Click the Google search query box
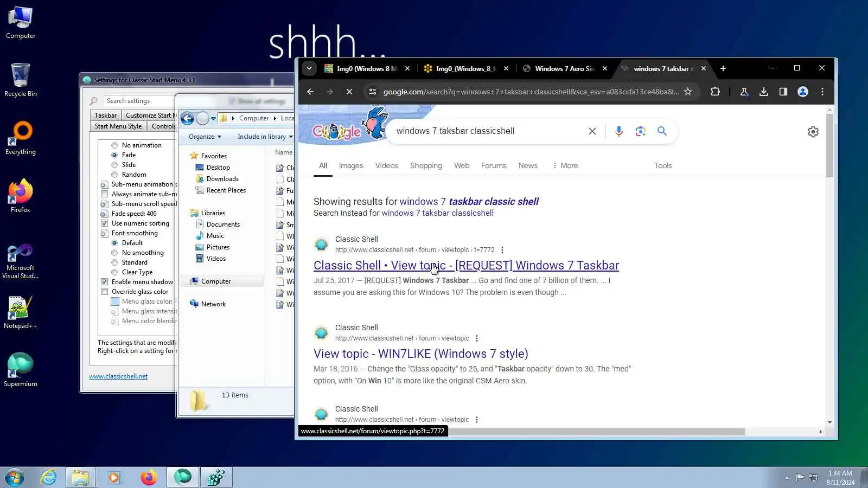The height and width of the screenshot is (488, 868). (x=488, y=131)
